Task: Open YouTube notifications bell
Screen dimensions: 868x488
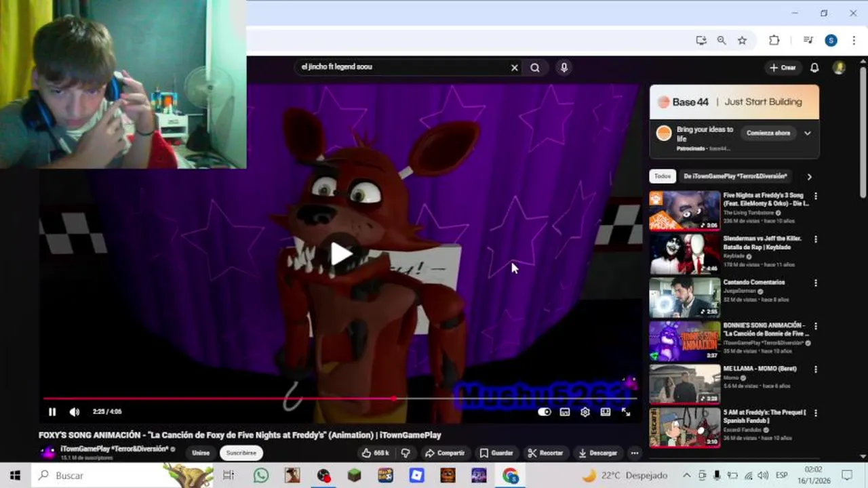Action: tap(814, 68)
